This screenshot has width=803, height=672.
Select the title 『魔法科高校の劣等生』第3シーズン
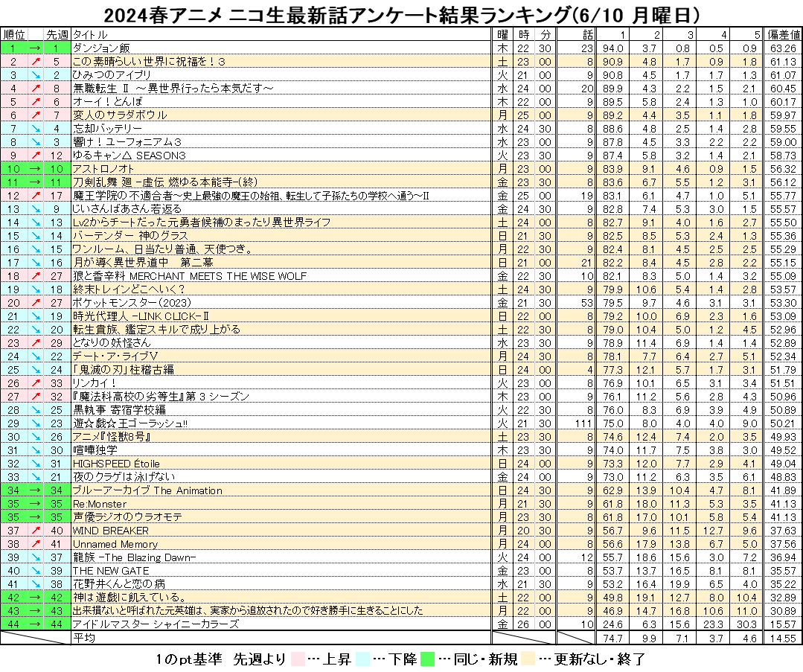point(160,397)
